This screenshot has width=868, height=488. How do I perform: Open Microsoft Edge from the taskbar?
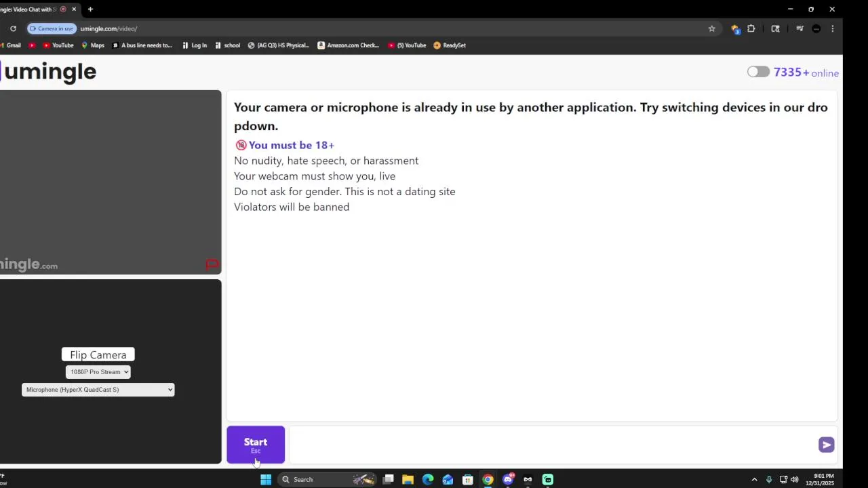tap(428, 479)
